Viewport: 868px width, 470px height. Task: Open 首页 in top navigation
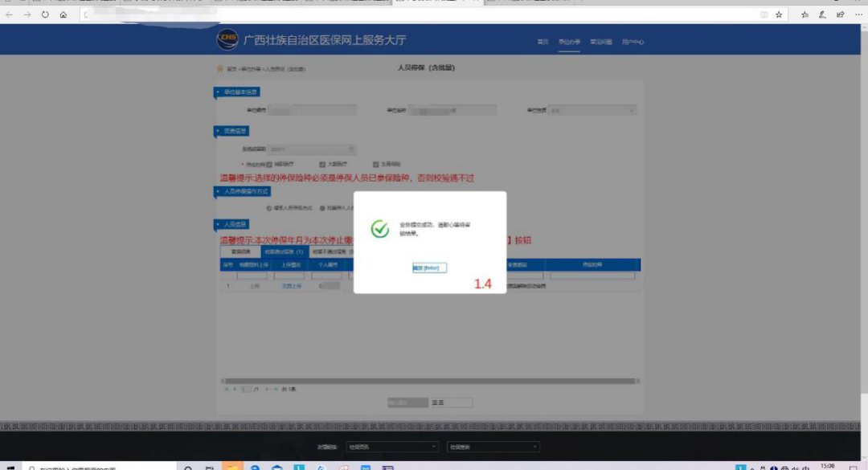[x=542, y=42]
